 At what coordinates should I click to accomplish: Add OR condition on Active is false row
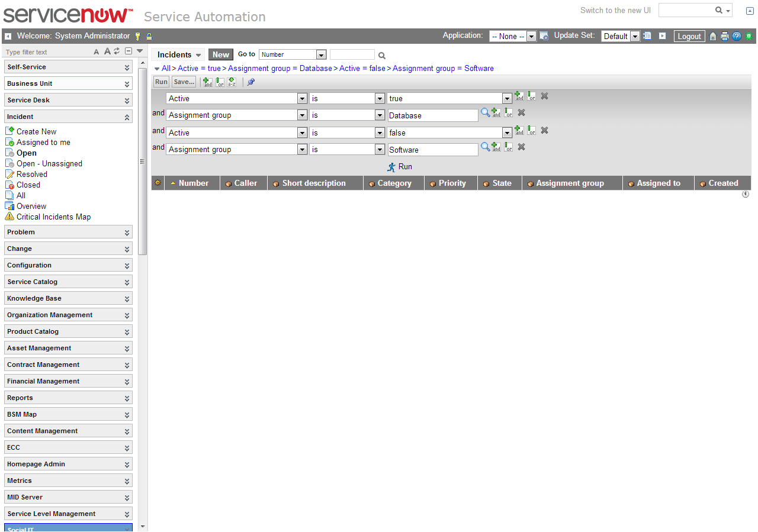(x=531, y=130)
